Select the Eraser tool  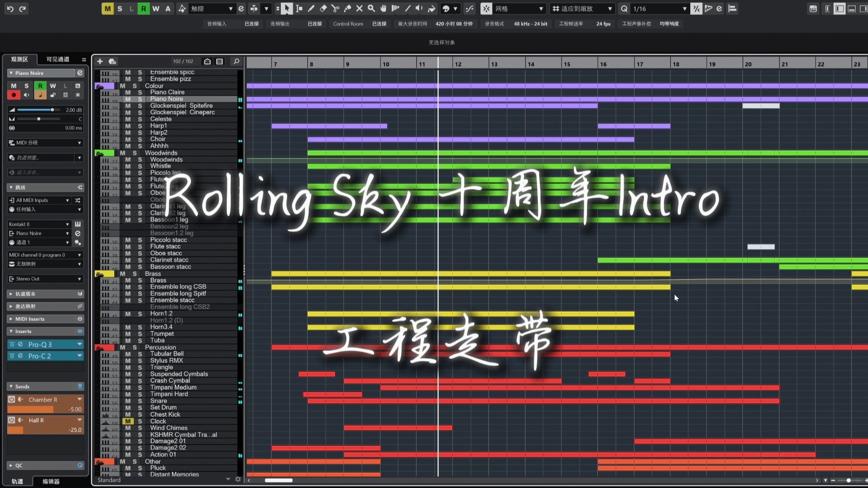click(x=323, y=8)
